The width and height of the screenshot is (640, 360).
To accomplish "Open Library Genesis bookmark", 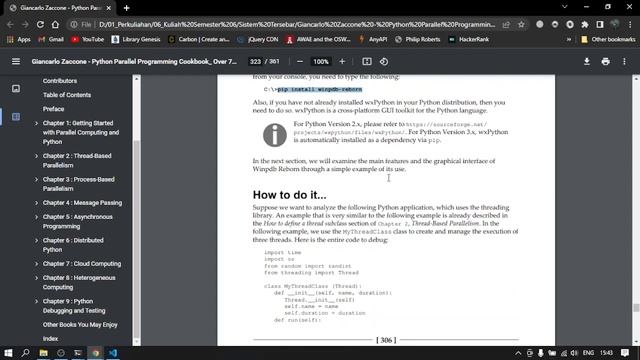I will click(136, 40).
